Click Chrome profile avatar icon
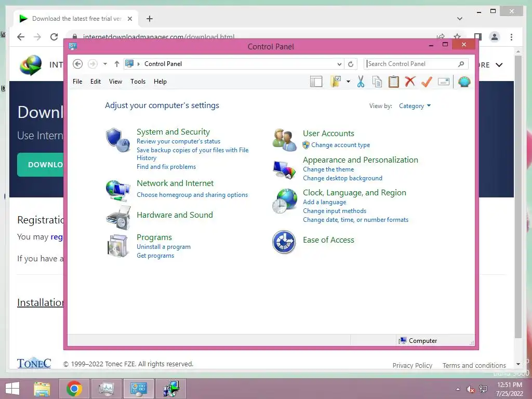 tap(495, 37)
